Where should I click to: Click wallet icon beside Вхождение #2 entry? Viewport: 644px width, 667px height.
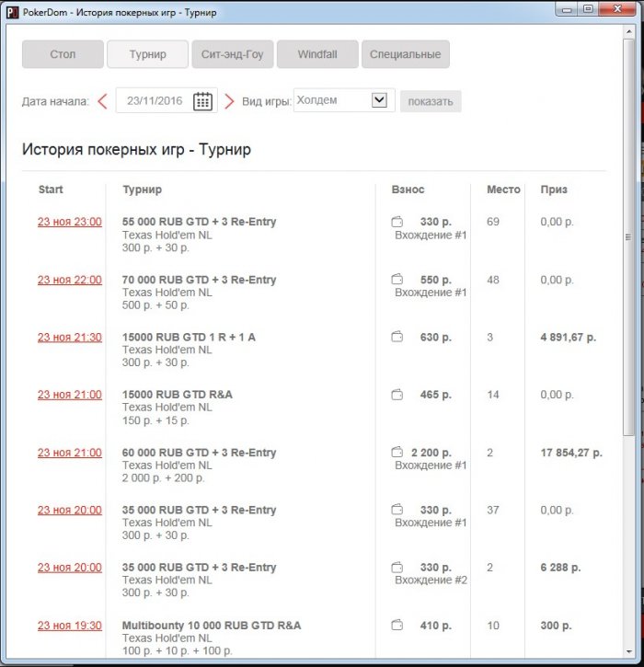397,568
